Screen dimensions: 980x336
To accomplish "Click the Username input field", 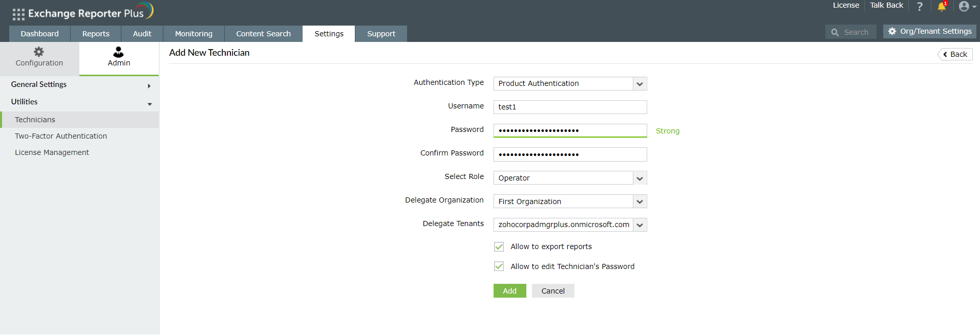I will coord(570,107).
